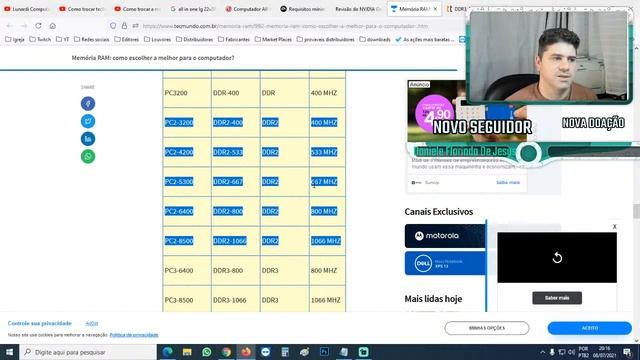Switch to the Requisitos tab
The height and width of the screenshot is (360, 640).
tap(303, 9)
